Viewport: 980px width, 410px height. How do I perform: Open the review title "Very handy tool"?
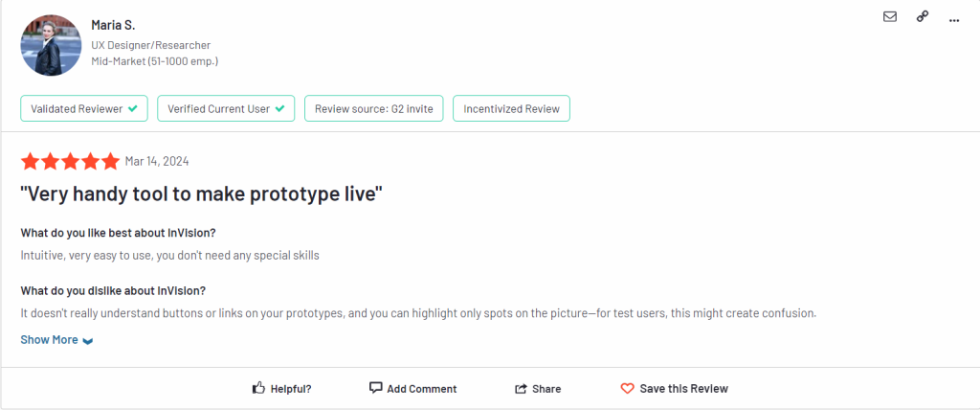click(201, 194)
